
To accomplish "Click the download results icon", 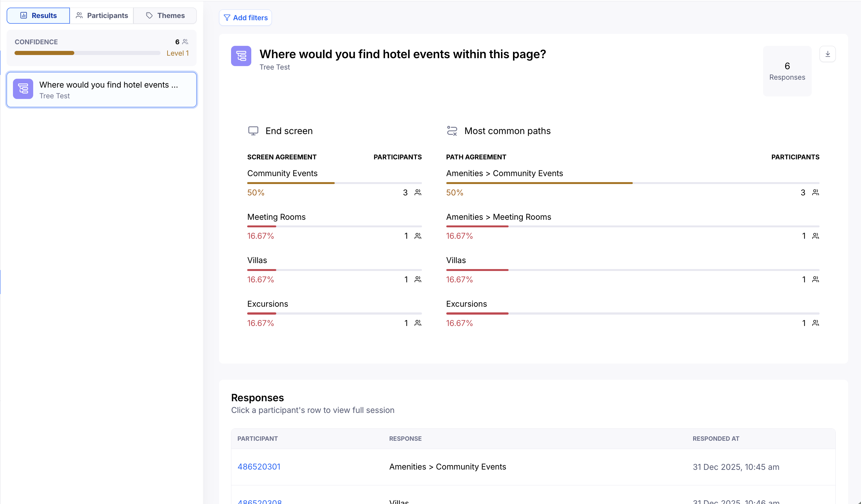I will tap(827, 54).
